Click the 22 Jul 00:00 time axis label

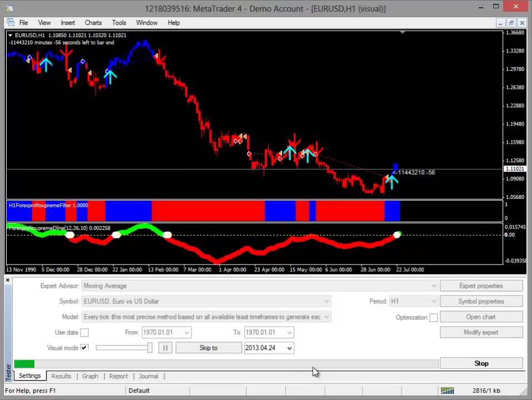[410, 269]
